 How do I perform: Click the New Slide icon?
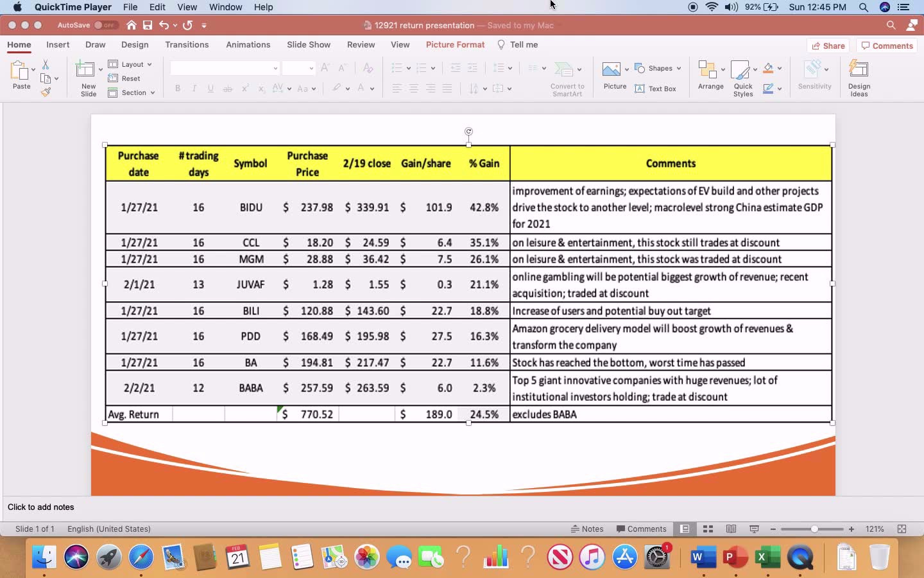click(85, 69)
